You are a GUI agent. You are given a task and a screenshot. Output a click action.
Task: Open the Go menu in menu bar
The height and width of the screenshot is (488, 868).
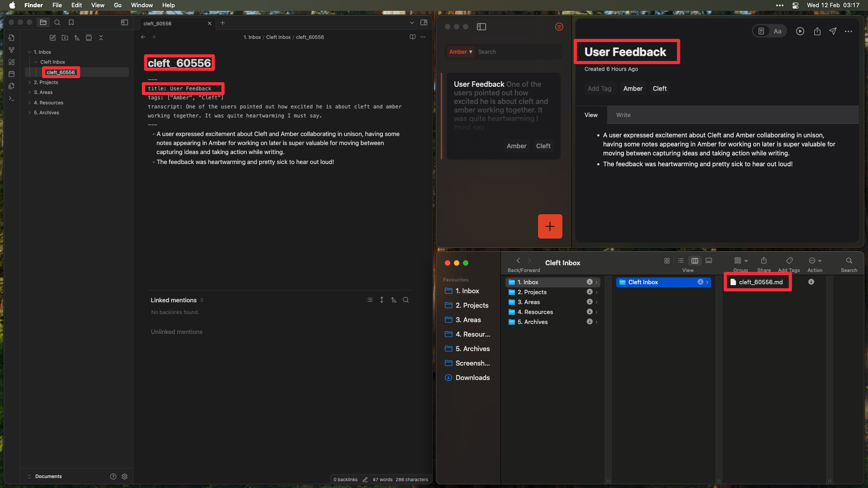[x=118, y=5]
